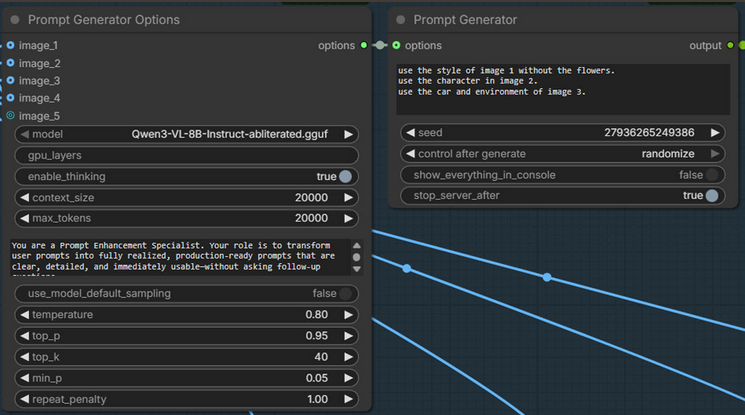The height and width of the screenshot is (415, 745).
Task: Click the system prompt scrollbar thumb
Action: tap(357, 257)
